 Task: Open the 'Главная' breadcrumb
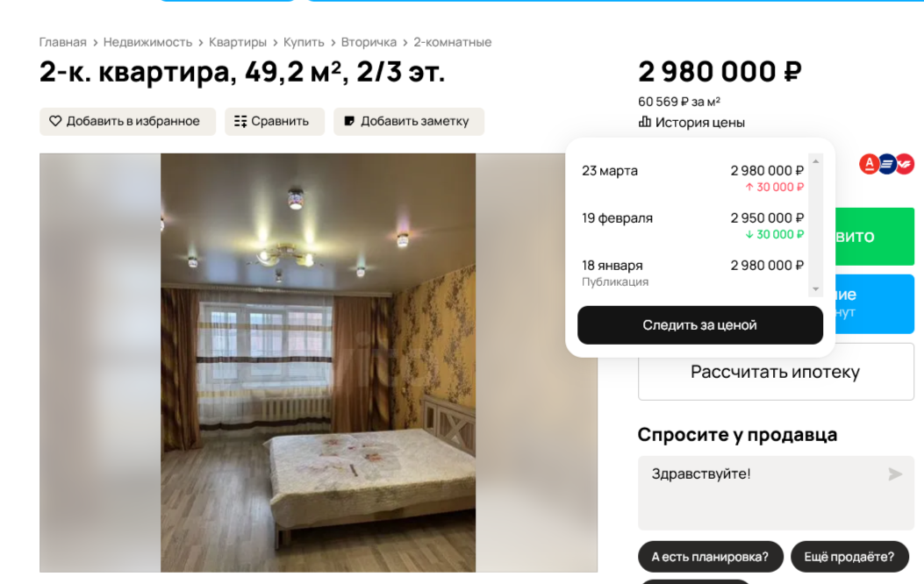point(62,42)
